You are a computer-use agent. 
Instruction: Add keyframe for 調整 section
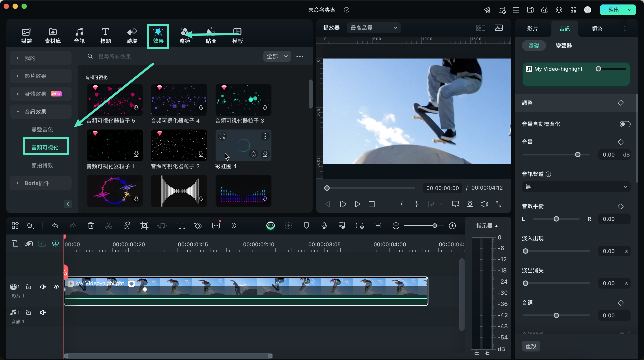click(x=621, y=103)
